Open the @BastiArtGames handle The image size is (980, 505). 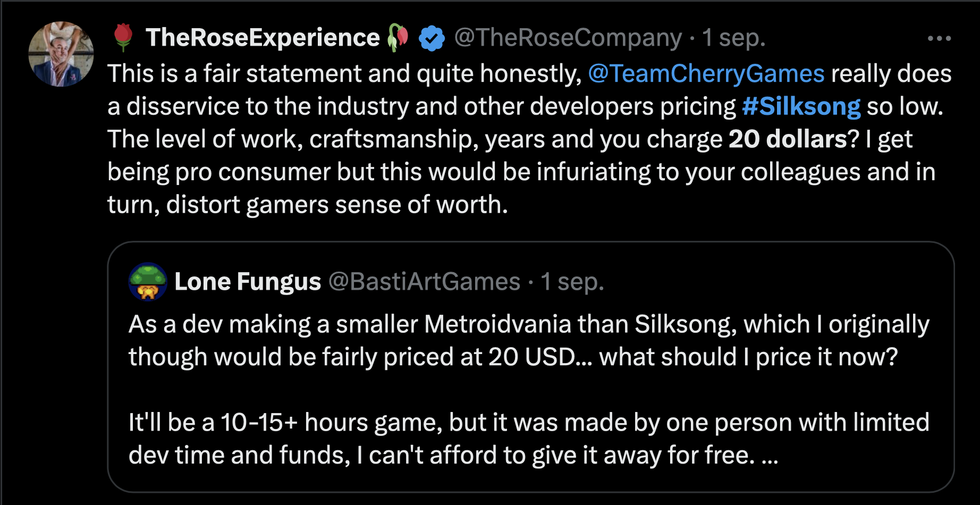pos(424,282)
